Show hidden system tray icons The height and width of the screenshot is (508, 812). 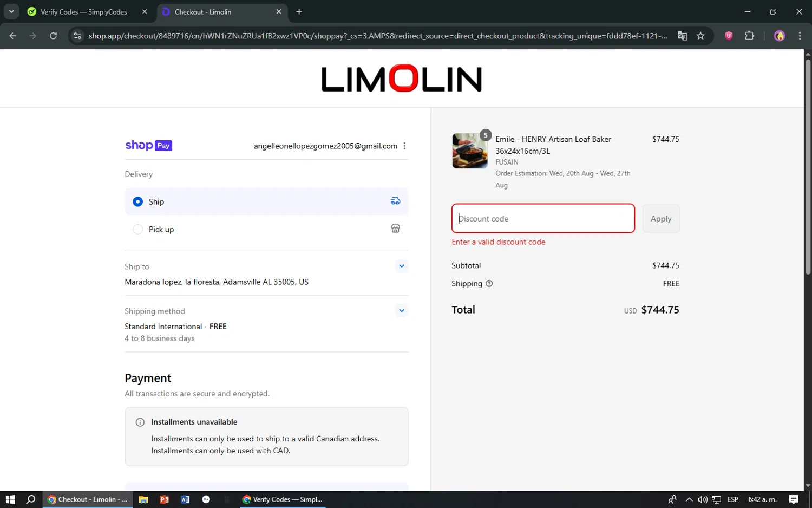689,499
